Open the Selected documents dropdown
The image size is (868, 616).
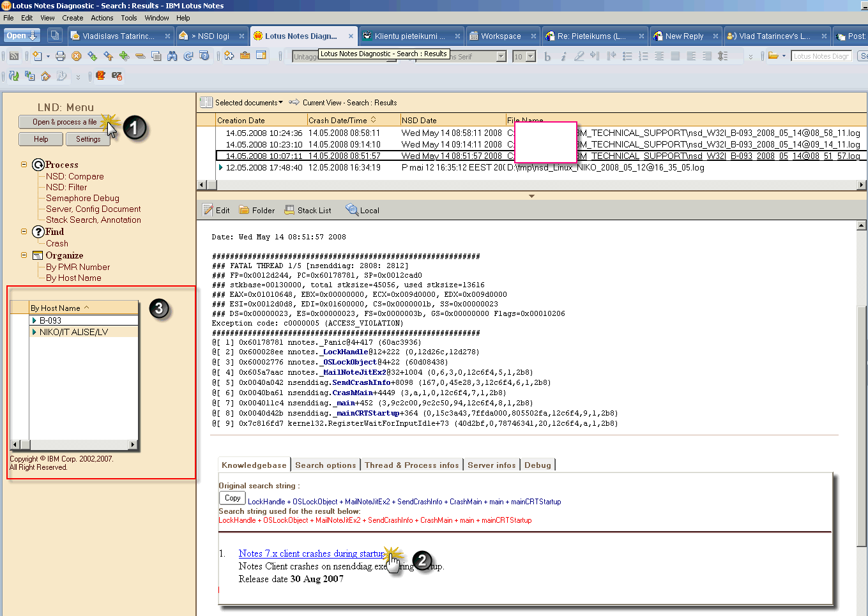pyautogui.click(x=249, y=103)
